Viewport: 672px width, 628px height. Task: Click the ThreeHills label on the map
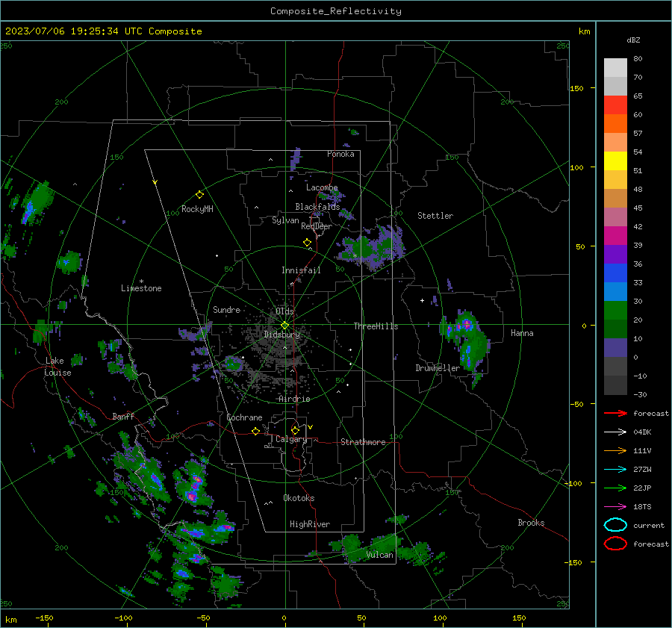(x=376, y=326)
